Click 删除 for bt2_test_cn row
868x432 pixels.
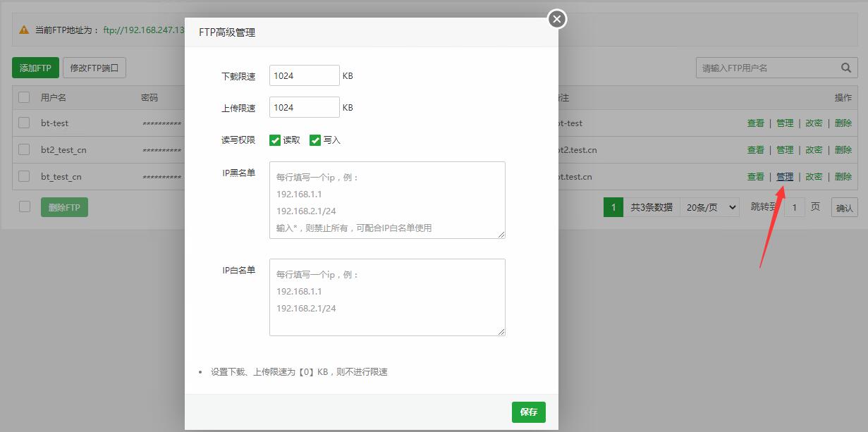click(x=843, y=150)
